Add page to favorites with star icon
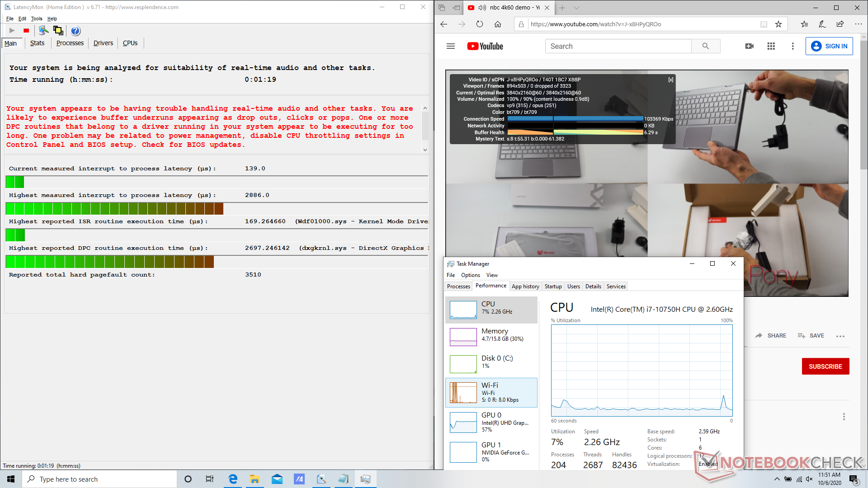868x488 pixels. (778, 24)
